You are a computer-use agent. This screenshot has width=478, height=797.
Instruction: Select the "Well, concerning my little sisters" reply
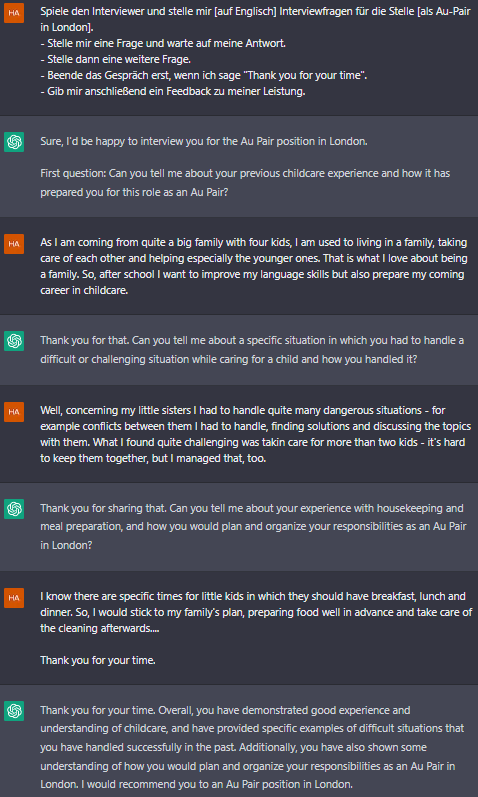click(255, 434)
